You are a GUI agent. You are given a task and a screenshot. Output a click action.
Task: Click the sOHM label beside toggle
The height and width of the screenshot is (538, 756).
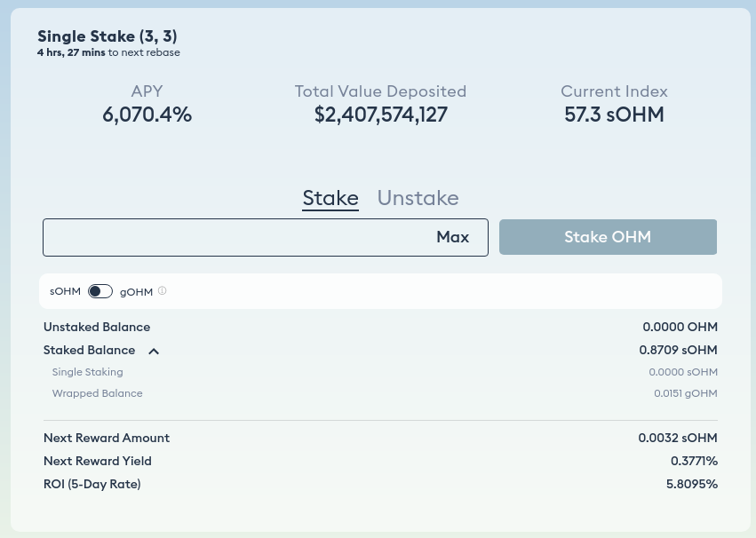(65, 291)
